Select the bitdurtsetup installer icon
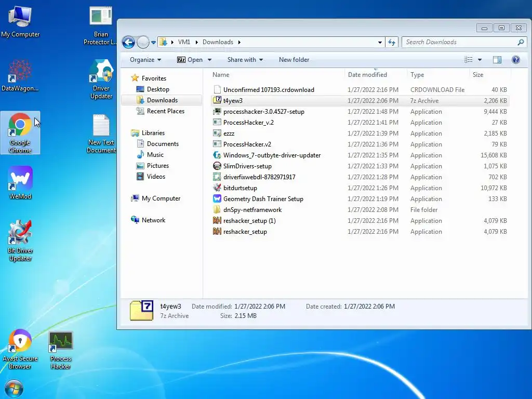The image size is (532, 399). pos(217,188)
